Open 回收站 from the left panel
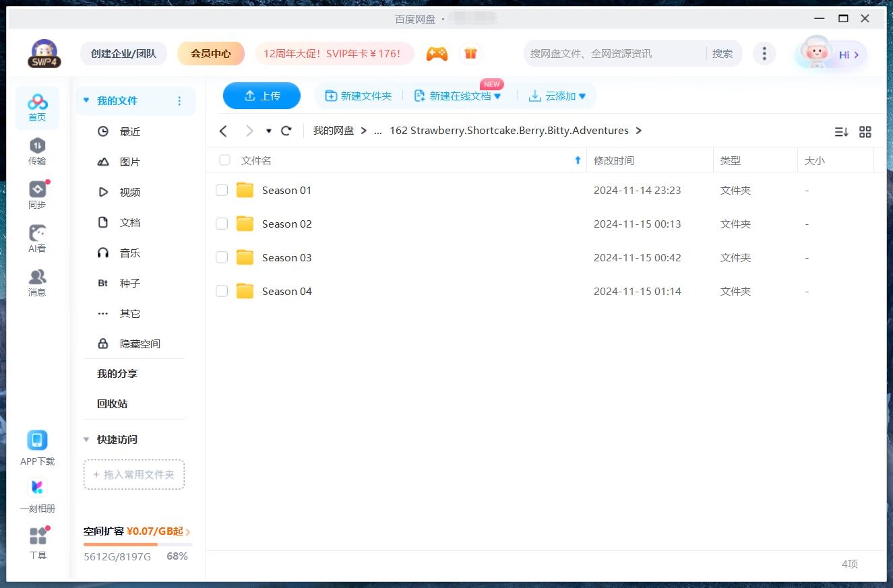This screenshot has width=893, height=588. (x=112, y=404)
